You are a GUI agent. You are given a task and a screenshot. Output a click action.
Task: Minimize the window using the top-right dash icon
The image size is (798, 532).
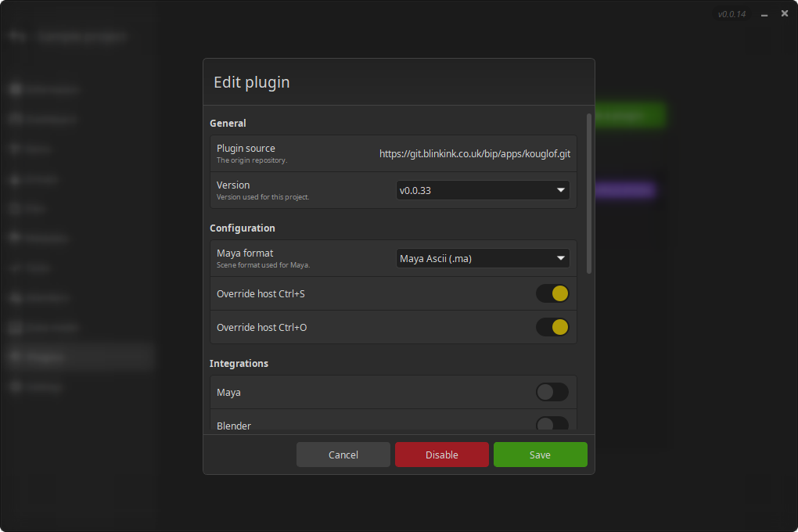click(764, 14)
